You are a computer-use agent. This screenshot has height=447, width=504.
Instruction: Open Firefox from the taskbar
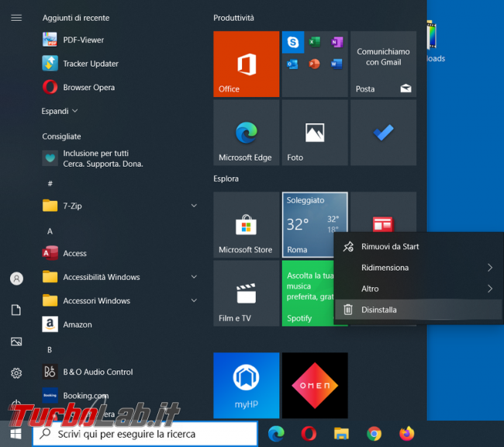pos(406,434)
